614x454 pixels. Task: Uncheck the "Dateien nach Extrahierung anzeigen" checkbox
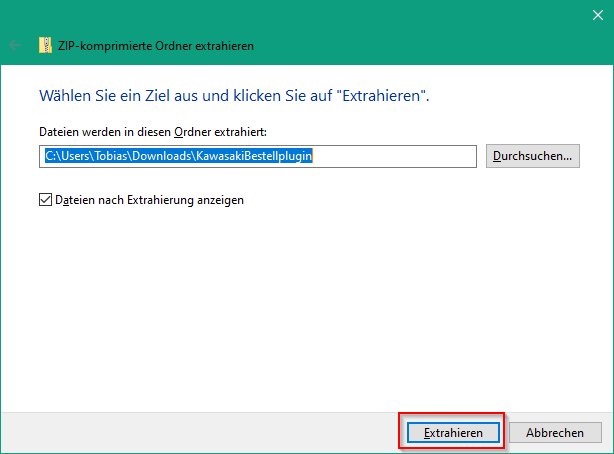(45, 200)
